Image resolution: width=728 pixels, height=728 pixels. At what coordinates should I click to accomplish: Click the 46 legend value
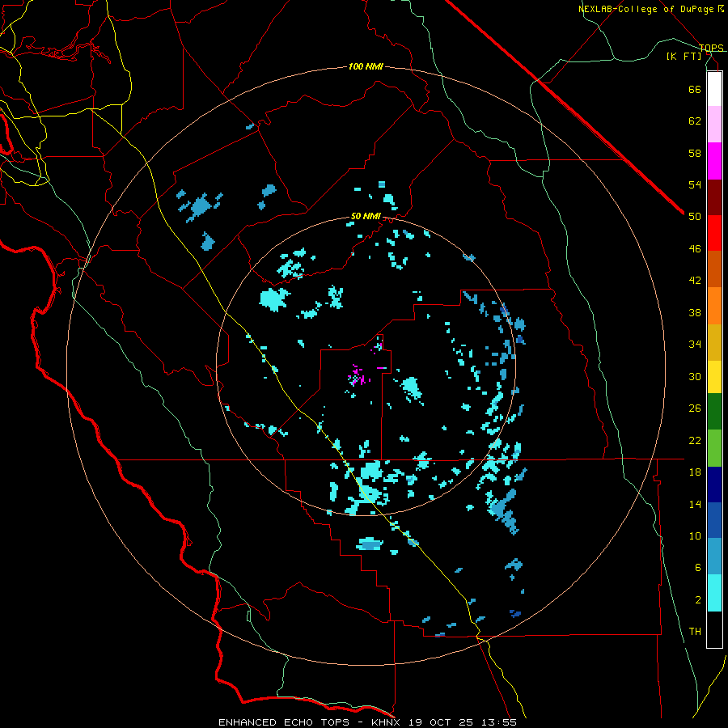coord(695,249)
